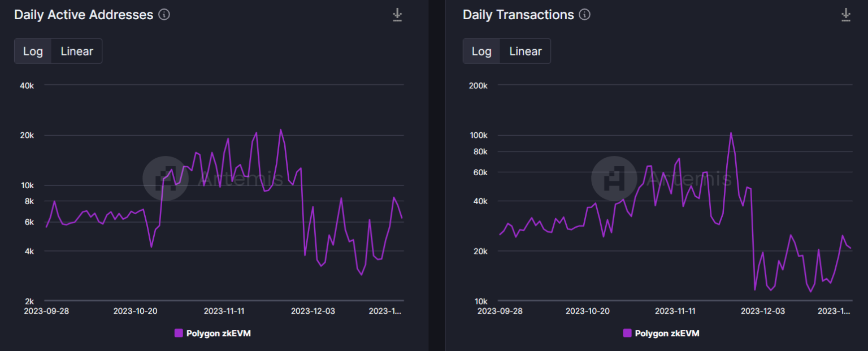Click the 100k peak on the Daily Transactions line
Image resolution: width=868 pixels, height=351 pixels.
tap(731, 133)
